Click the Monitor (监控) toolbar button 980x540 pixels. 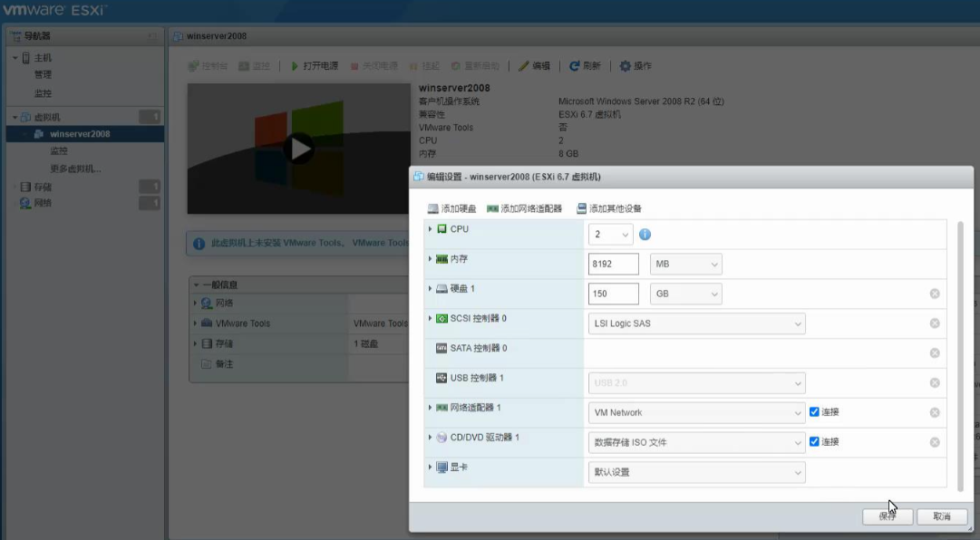point(254,65)
